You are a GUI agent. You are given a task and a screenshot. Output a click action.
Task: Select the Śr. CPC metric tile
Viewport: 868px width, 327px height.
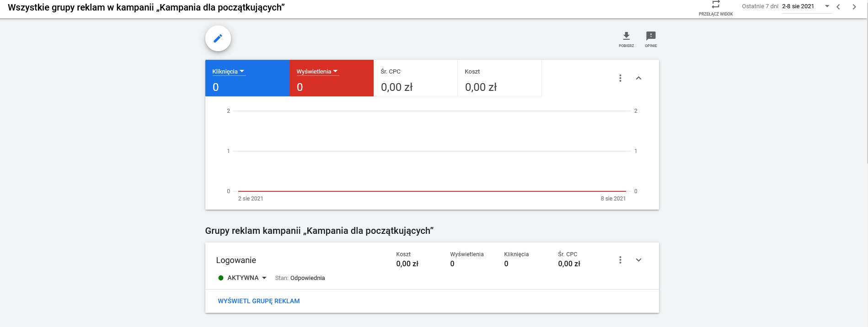[x=415, y=79]
